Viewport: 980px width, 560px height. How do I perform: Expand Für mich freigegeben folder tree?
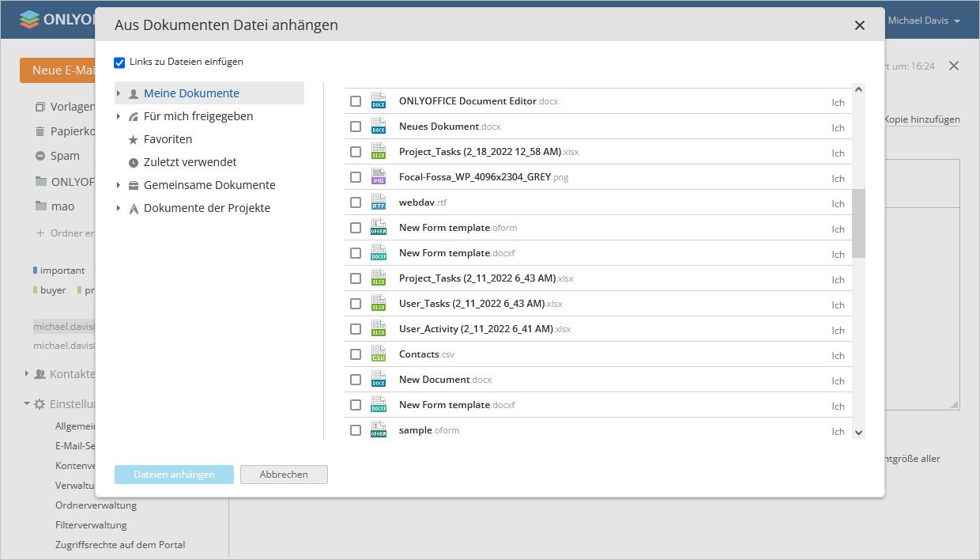pyautogui.click(x=119, y=116)
